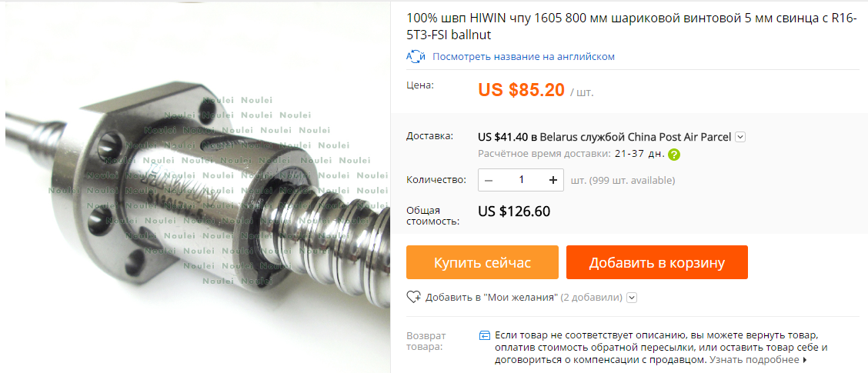Click the translate icon beside the title link
The image size is (868, 373).
[416, 56]
